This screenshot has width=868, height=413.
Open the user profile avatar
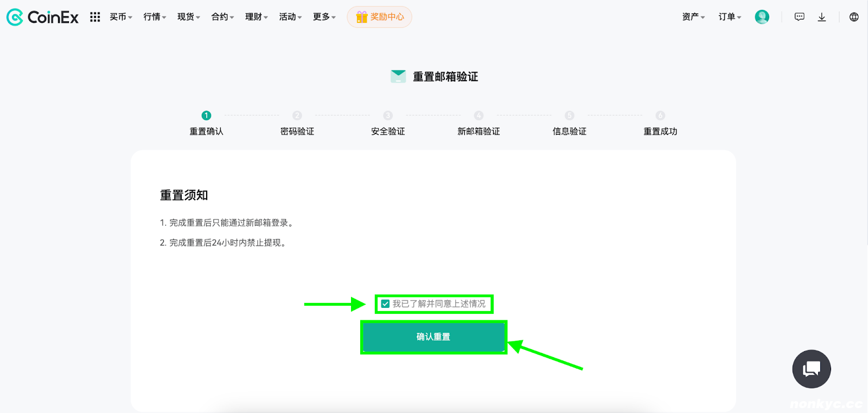(762, 17)
